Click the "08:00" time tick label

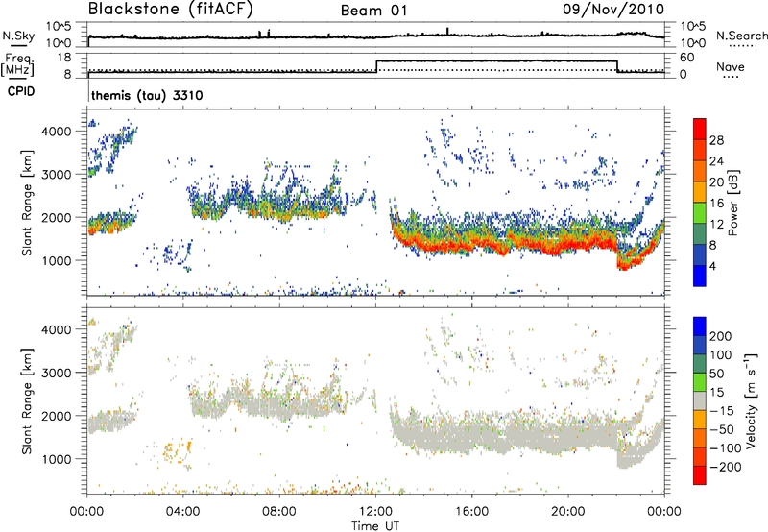pyautogui.click(x=279, y=512)
